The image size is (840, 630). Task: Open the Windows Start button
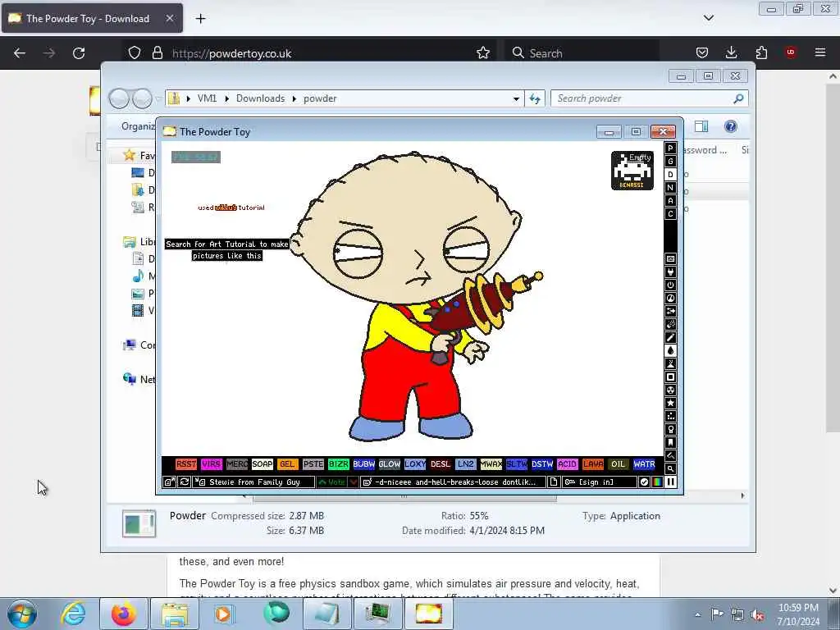(x=22, y=614)
